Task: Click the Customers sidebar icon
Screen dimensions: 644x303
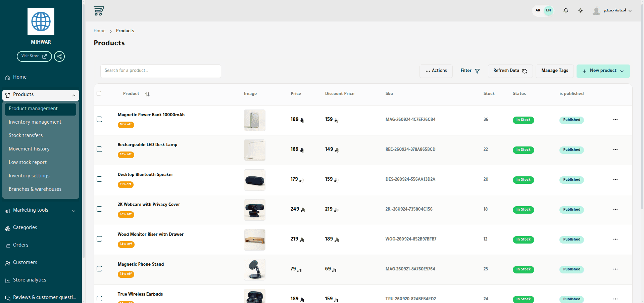Action: pos(8,263)
